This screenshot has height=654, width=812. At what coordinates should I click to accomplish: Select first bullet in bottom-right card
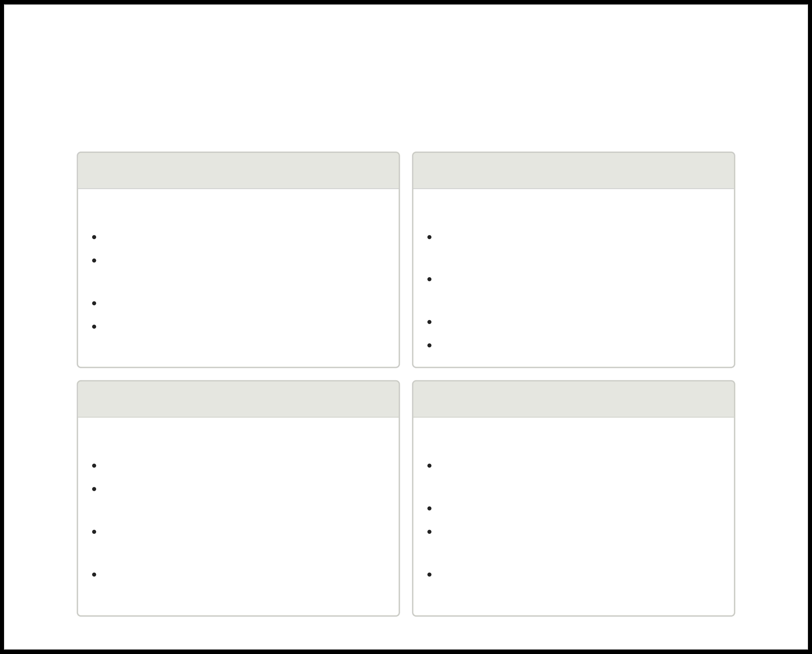(429, 466)
